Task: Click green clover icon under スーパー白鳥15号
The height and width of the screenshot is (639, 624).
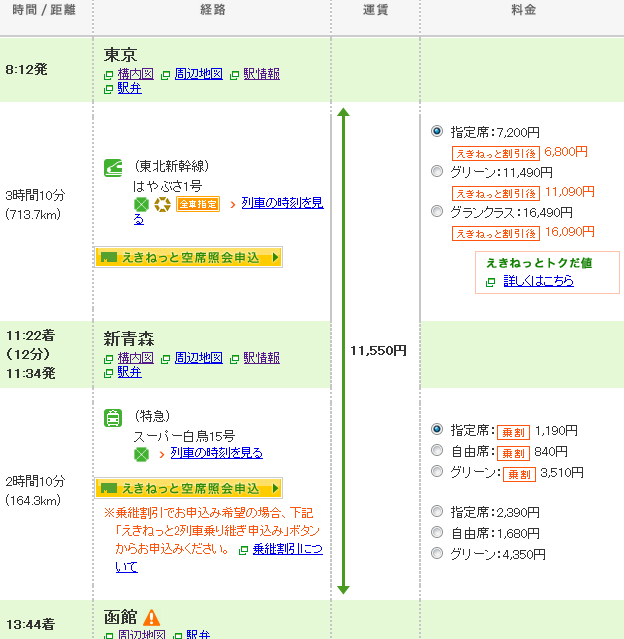Action: [x=141, y=454]
